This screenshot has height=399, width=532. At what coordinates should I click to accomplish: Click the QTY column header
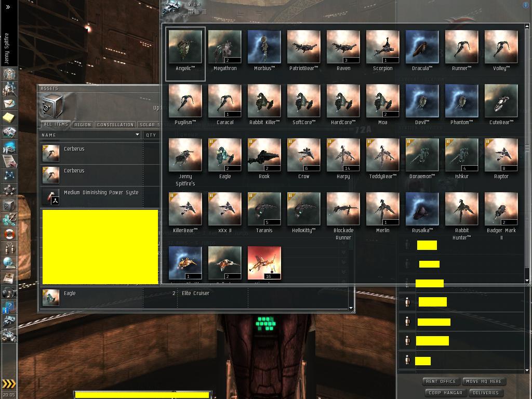pos(151,135)
